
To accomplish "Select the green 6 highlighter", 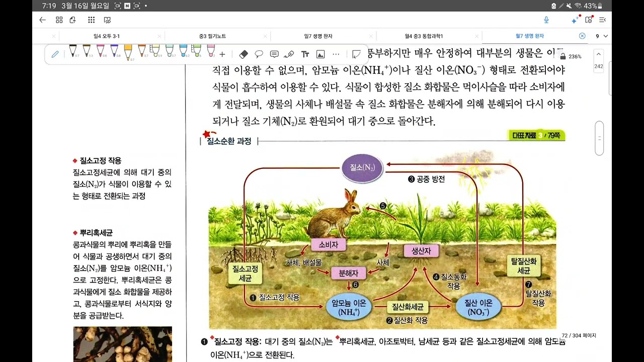I will pyautogui.click(x=197, y=52).
